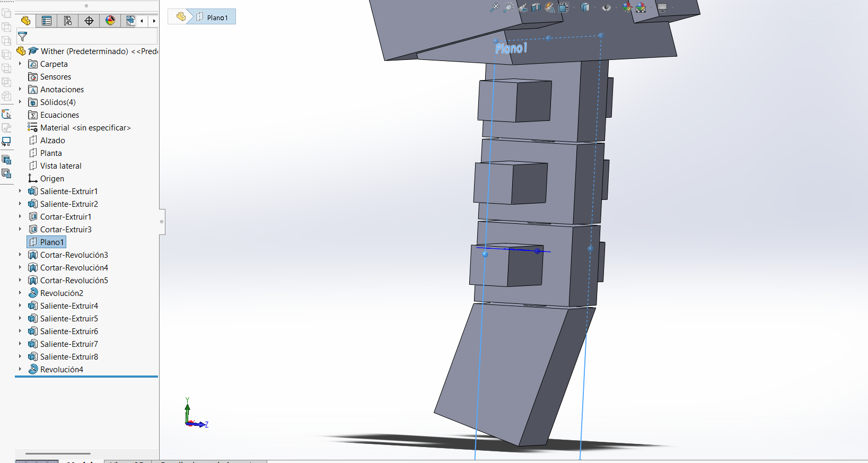The image size is (868, 463).
Task: Click the Cortar-Revolución4 feature icon
Action: 33,267
